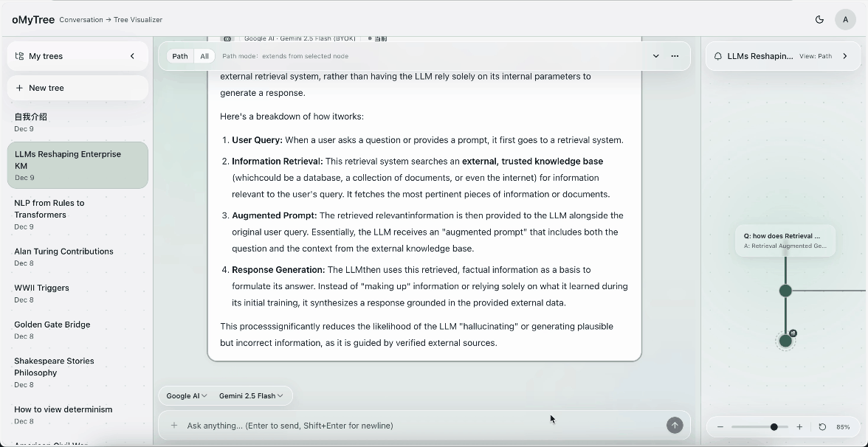Select the Path mode option
The width and height of the screenshot is (868, 447).
click(179, 55)
